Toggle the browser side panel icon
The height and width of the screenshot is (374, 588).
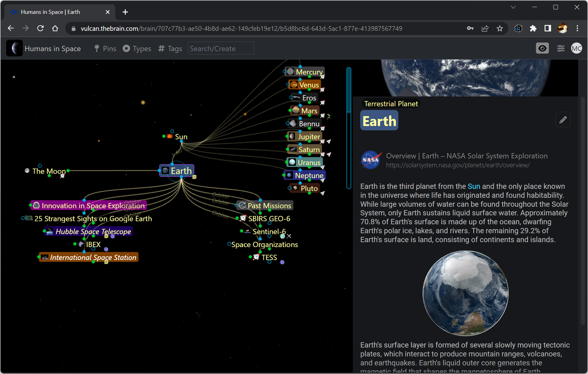(547, 28)
